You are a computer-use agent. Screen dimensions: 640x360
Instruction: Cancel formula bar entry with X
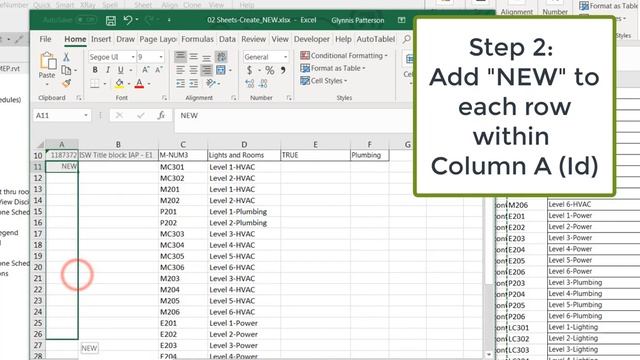(x=119, y=116)
